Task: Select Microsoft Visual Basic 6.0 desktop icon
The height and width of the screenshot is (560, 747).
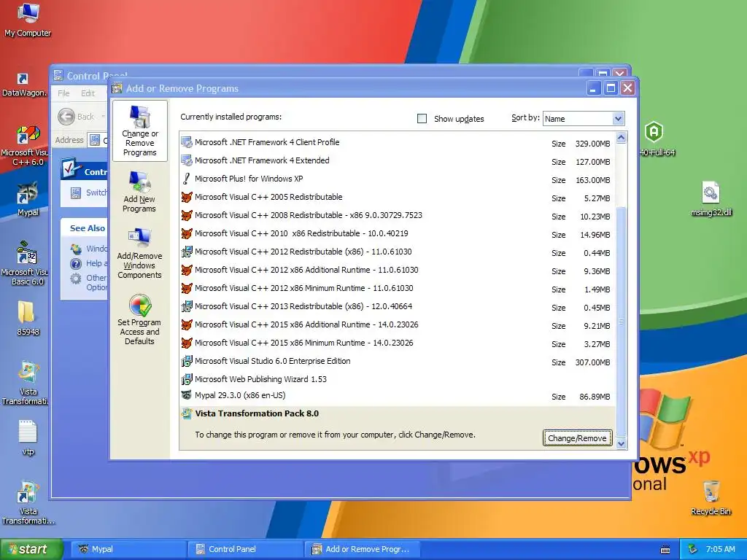Action: [25, 263]
